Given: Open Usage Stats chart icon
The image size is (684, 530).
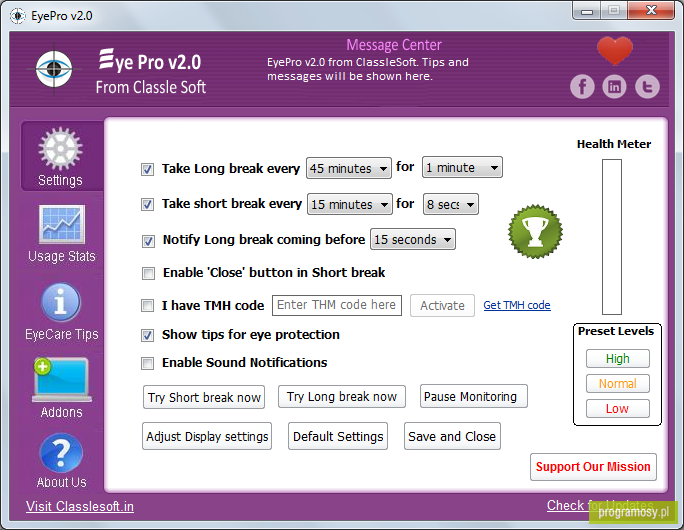Looking at the screenshot, I should click(x=62, y=224).
